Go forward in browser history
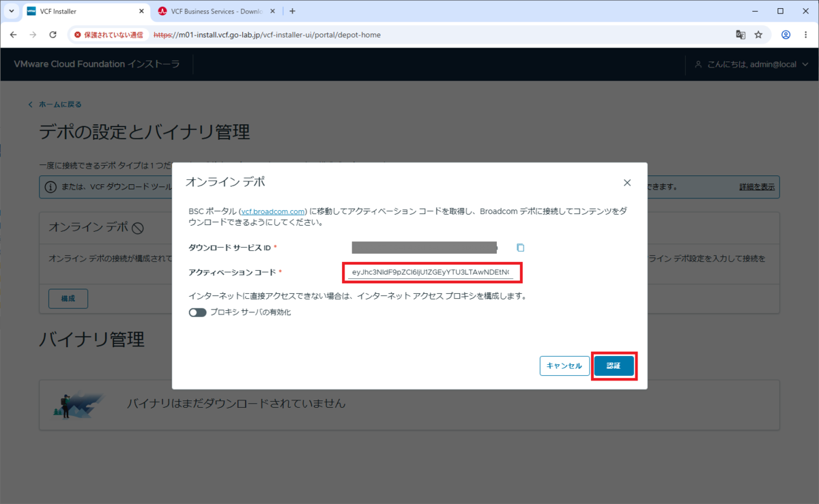This screenshot has width=819, height=504. coord(33,35)
